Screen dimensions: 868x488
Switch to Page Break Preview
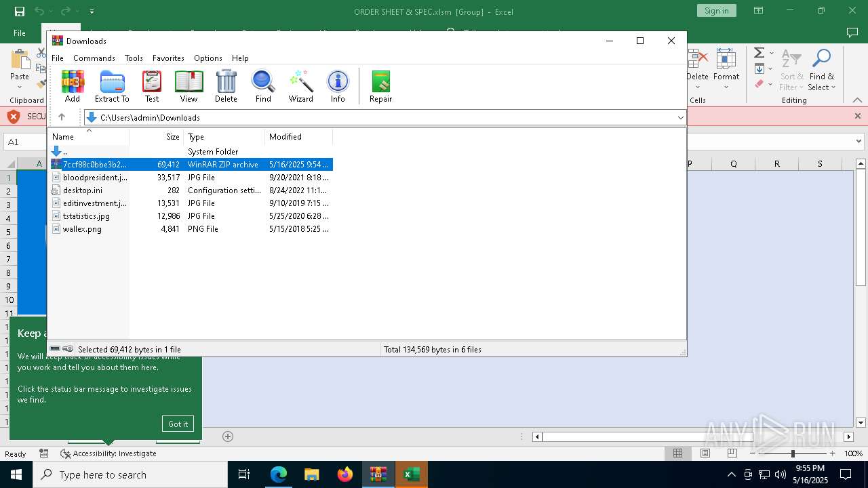732,453
